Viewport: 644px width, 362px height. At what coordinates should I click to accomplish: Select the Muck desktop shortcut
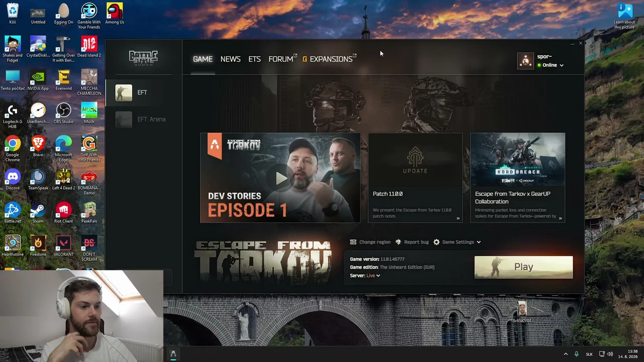point(89,113)
